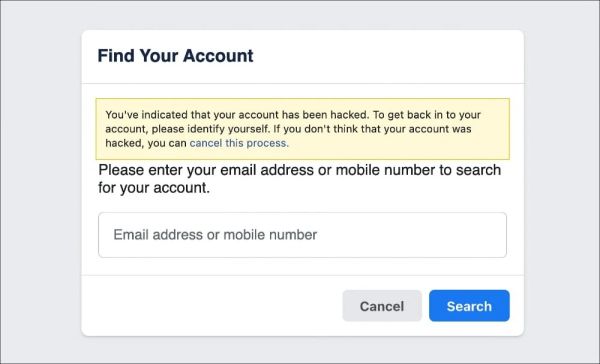Click the word 'Account' in the dialog title
This screenshot has width=600, height=364.
point(218,55)
